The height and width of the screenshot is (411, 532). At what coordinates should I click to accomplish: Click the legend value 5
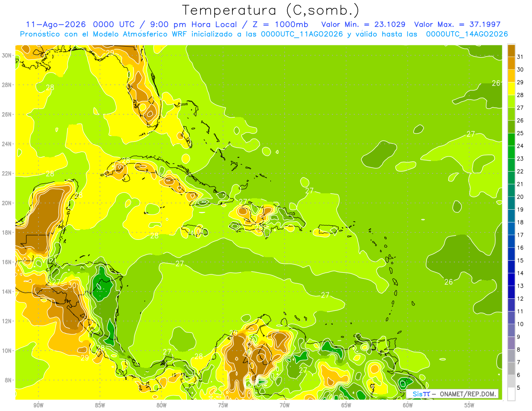(x=518, y=388)
